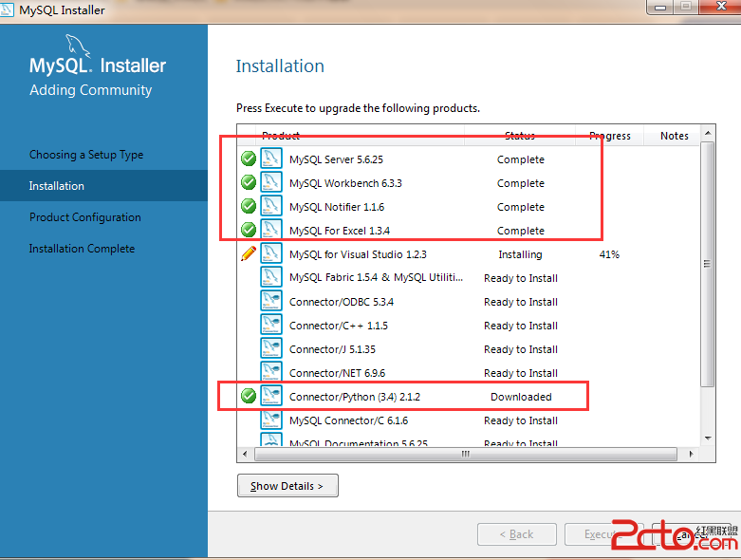This screenshot has height=560, width=741.
Task: Click the MySQL Connector/C 6.1.6 product icon
Action: [x=271, y=420]
